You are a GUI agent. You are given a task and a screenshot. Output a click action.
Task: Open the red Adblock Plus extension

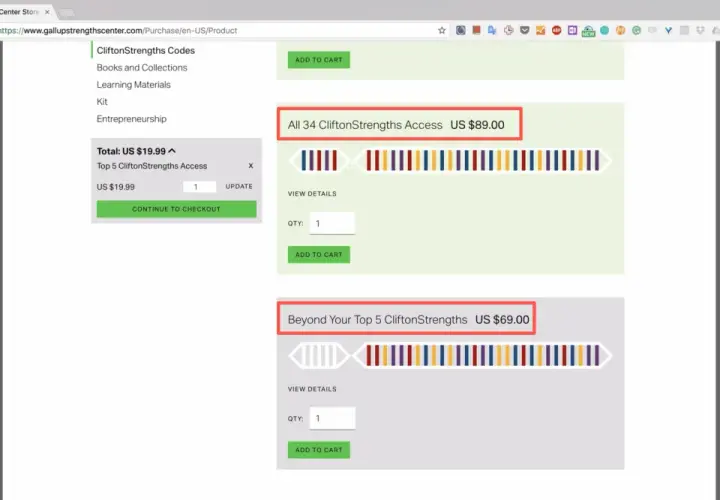click(x=557, y=30)
